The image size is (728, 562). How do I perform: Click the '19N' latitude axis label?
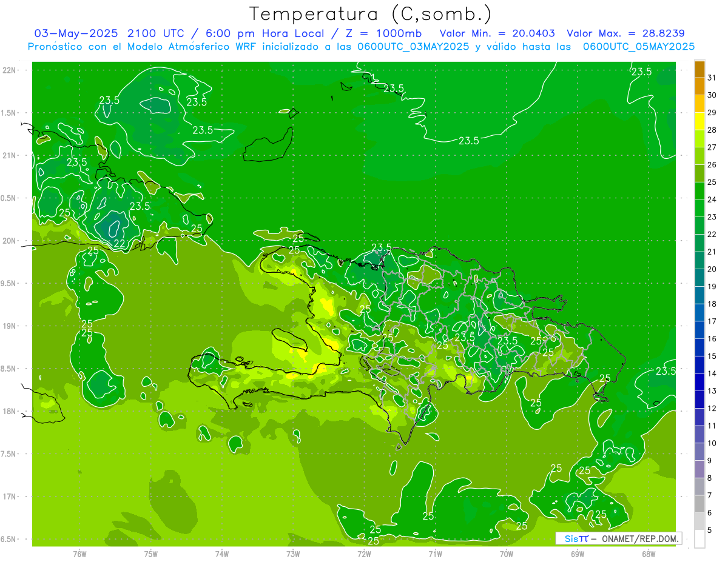[x=10, y=326]
